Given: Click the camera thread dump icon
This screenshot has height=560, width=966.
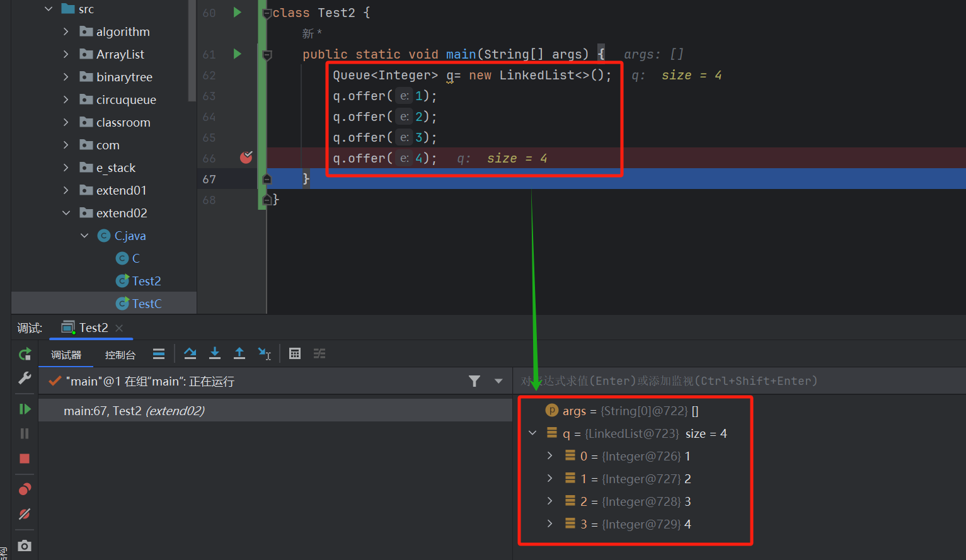Looking at the screenshot, I should (25, 546).
